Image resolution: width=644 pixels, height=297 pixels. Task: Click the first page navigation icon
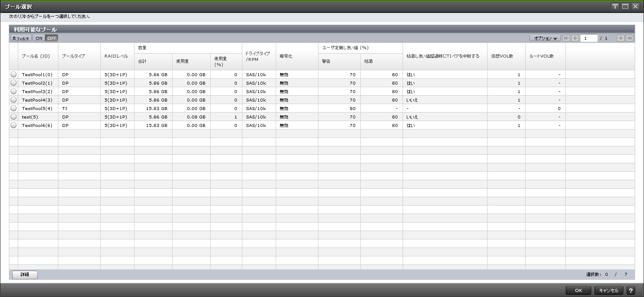[566, 38]
